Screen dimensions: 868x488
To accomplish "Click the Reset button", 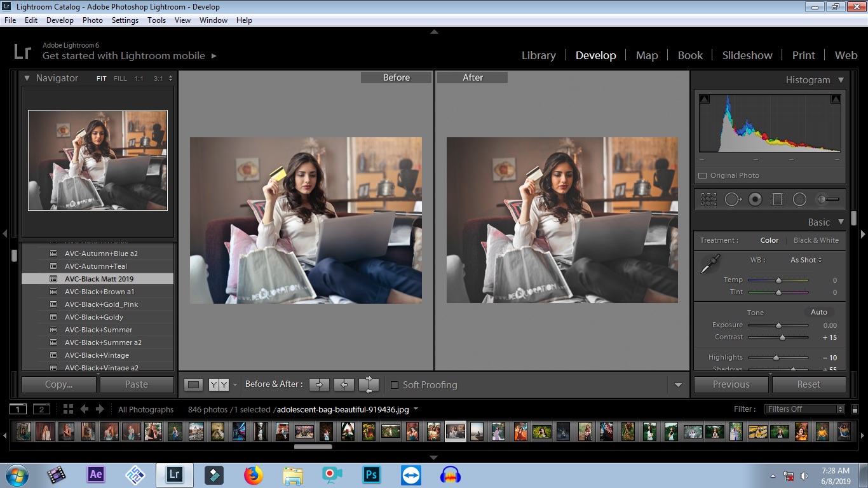I will [x=809, y=384].
